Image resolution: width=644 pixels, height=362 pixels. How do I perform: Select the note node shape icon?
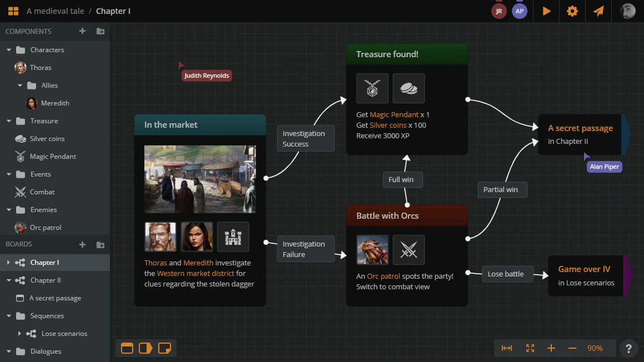pyautogui.click(x=164, y=348)
